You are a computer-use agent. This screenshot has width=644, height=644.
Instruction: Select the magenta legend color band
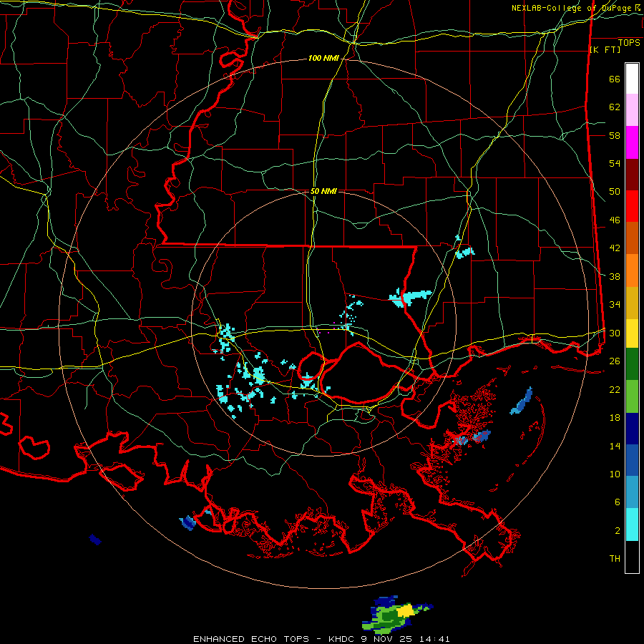(632, 142)
